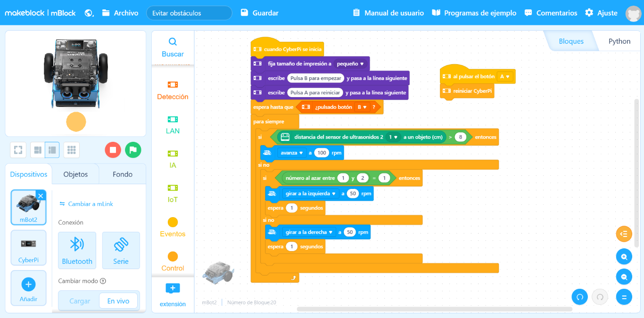The height and width of the screenshot is (318, 644).
Task: Remove the mBot2 device with X
Action: [41, 196]
